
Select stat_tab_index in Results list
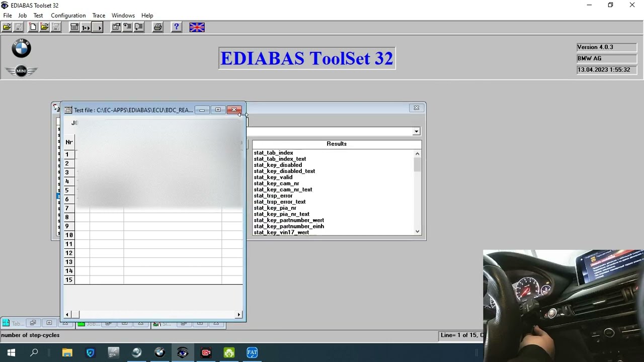[x=273, y=153]
